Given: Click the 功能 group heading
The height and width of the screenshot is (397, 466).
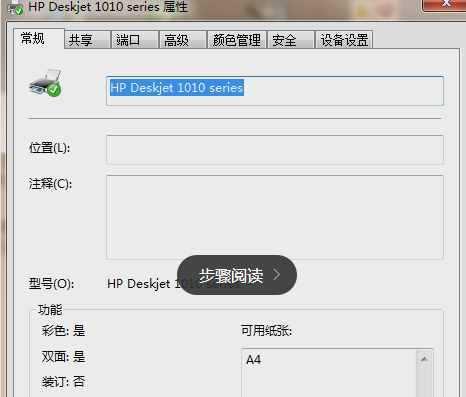Looking at the screenshot, I should [50, 310].
